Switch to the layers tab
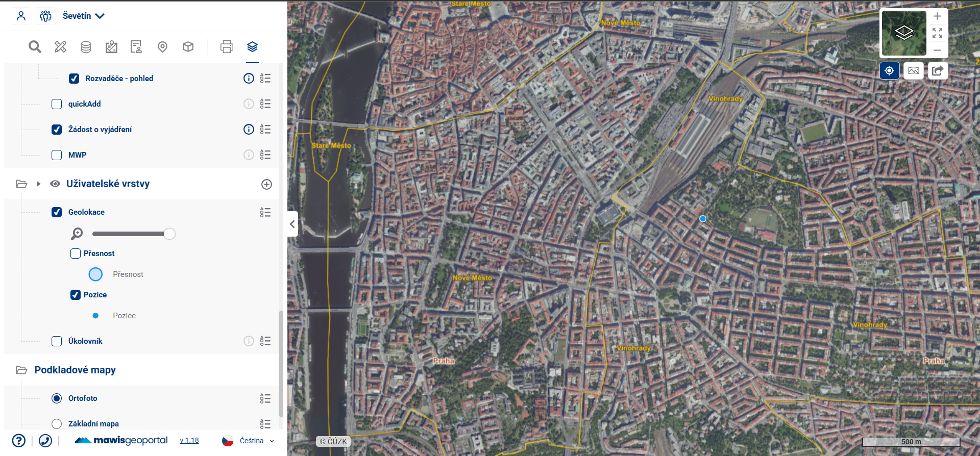This screenshot has height=456, width=980. 252,47
